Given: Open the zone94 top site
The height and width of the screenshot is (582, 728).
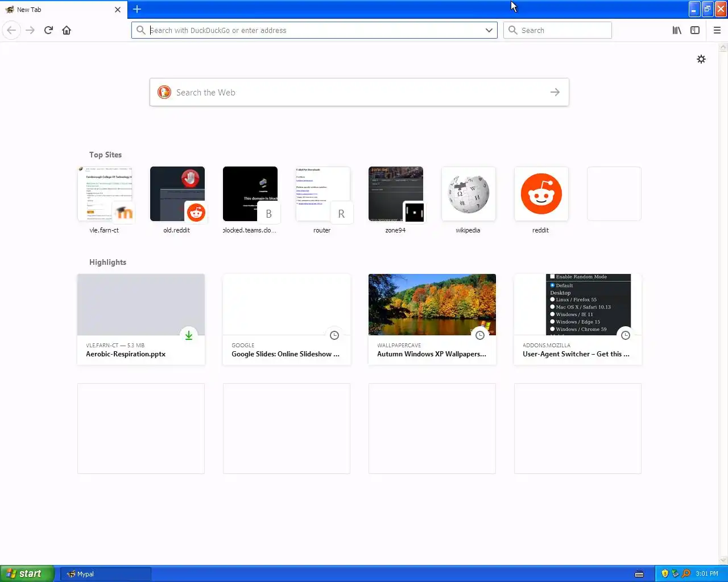Looking at the screenshot, I should tap(396, 200).
